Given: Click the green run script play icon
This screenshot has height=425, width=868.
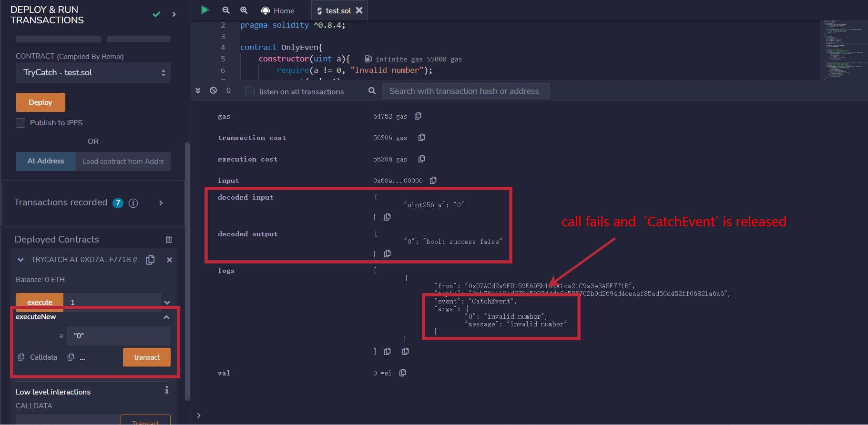Looking at the screenshot, I should (204, 10).
